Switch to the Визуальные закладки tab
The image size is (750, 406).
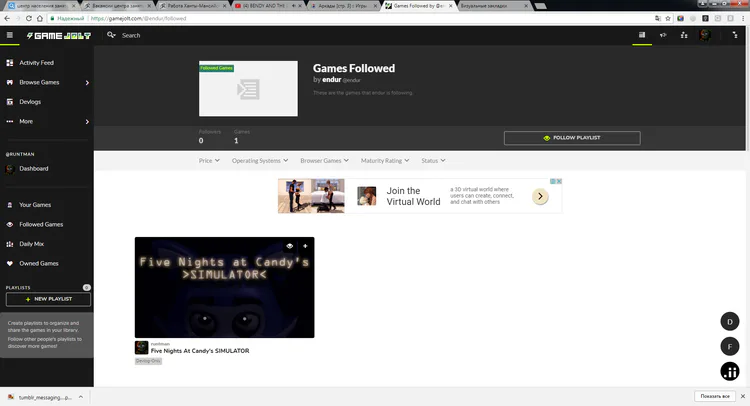[493, 6]
